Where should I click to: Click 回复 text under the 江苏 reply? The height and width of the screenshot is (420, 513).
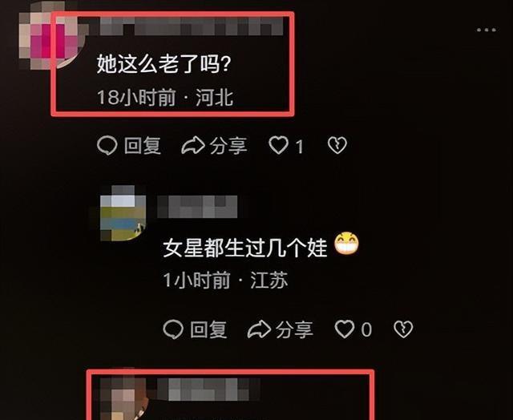[208, 329]
